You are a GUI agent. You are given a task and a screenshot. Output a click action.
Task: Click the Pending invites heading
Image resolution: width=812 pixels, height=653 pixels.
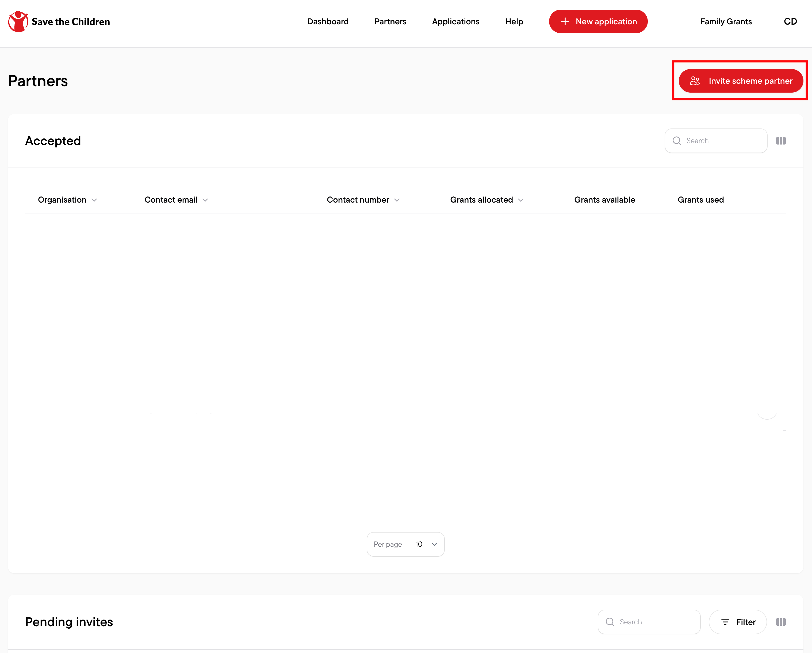[69, 622]
